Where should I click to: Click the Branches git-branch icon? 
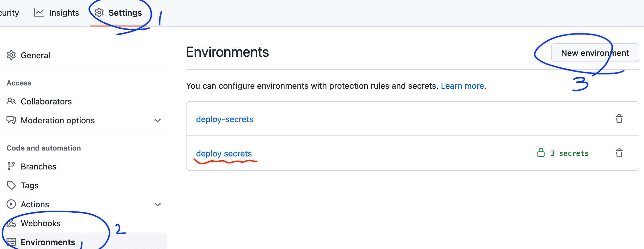(x=11, y=166)
